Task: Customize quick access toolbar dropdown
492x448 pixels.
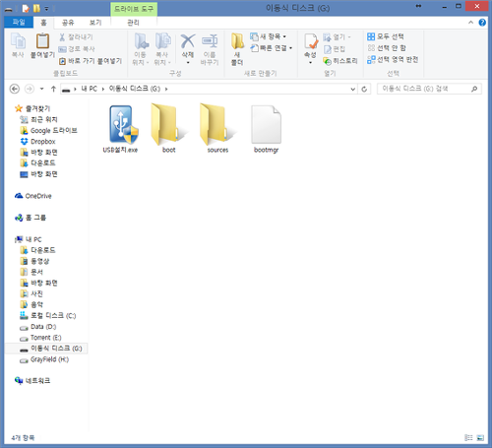Action: 46,9
